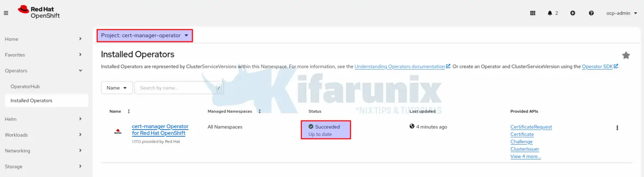This screenshot has height=177, width=644.
Task: Click the plus import icon
Action: point(572,13)
